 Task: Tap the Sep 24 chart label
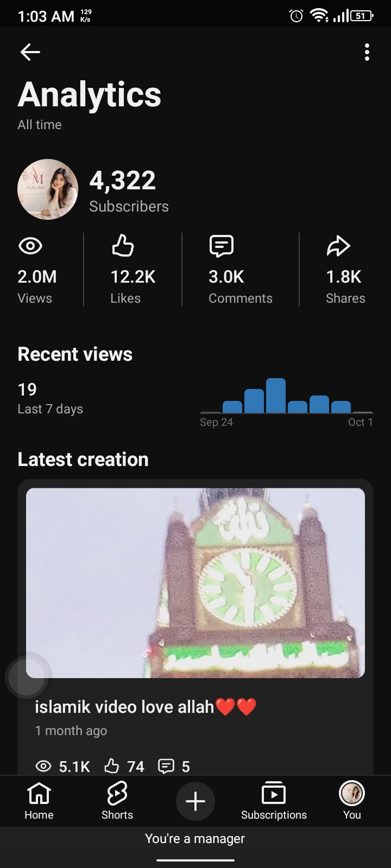(216, 422)
